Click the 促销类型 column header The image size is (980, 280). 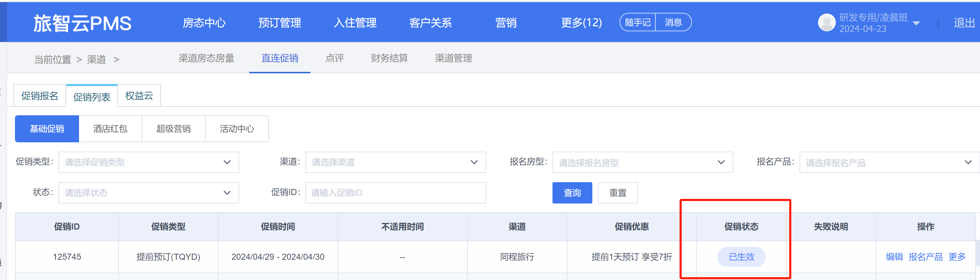coord(168,227)
